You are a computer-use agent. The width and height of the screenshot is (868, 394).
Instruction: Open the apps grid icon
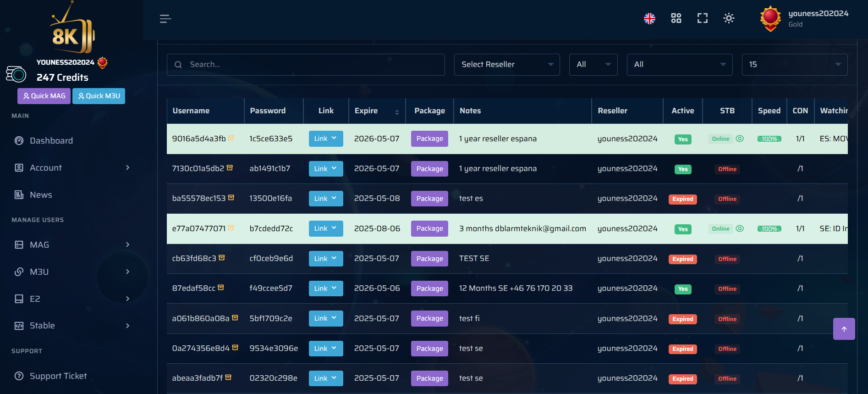point(676,18)
